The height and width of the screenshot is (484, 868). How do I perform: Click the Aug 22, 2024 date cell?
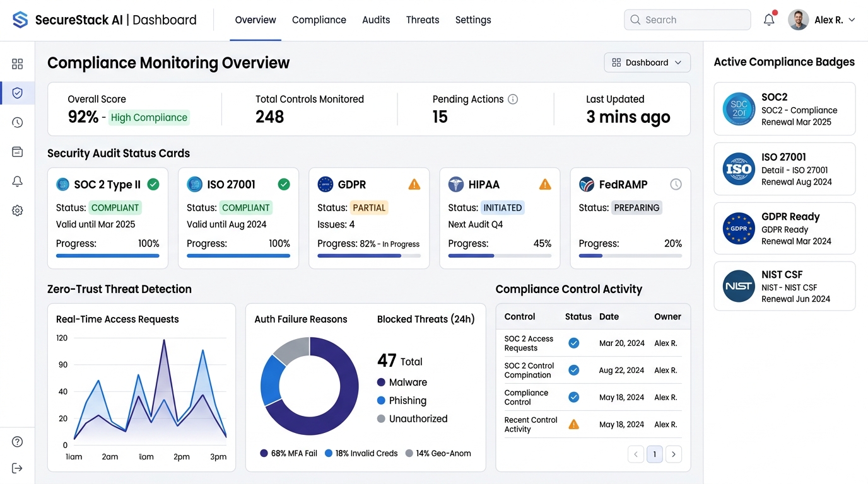pyautogui.click(x=622, y=371)
